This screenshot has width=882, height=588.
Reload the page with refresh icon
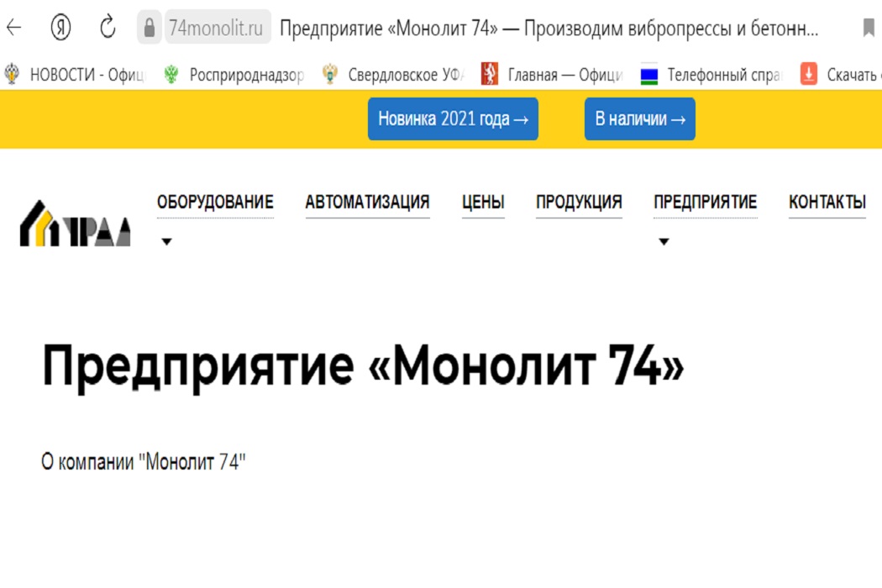(108, 28)
